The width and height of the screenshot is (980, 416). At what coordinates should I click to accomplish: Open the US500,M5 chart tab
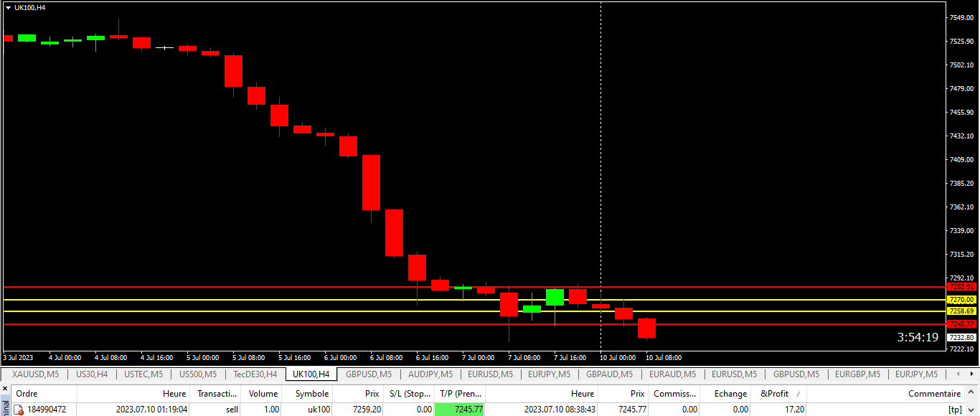198,374
